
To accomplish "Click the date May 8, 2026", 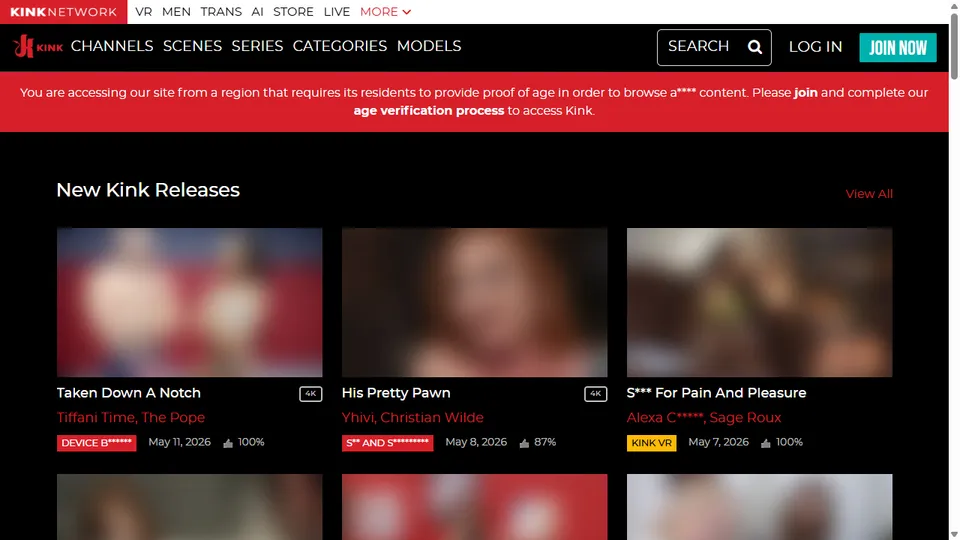I will tap(476, 442).
